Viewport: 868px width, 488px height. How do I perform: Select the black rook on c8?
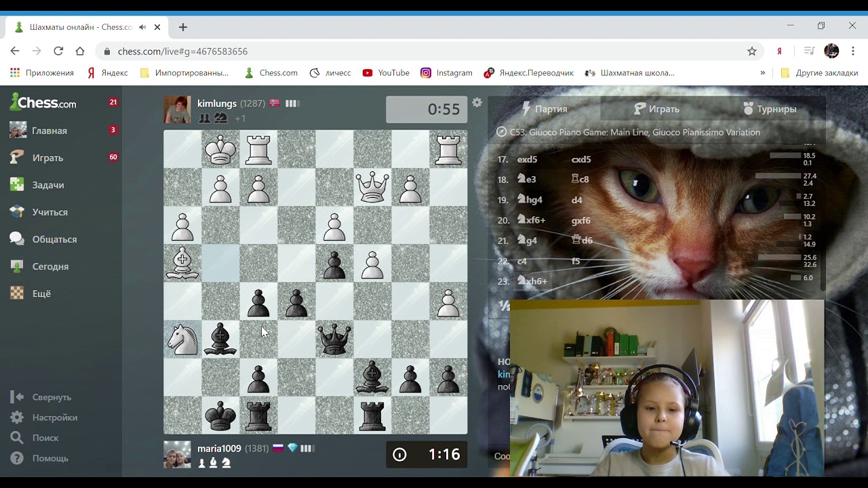pos(372,415)
